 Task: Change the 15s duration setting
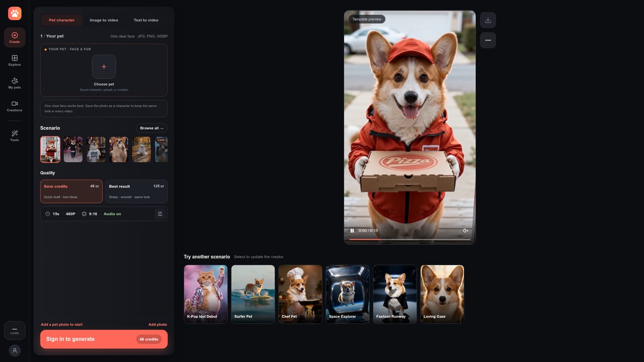click(52, 214)
